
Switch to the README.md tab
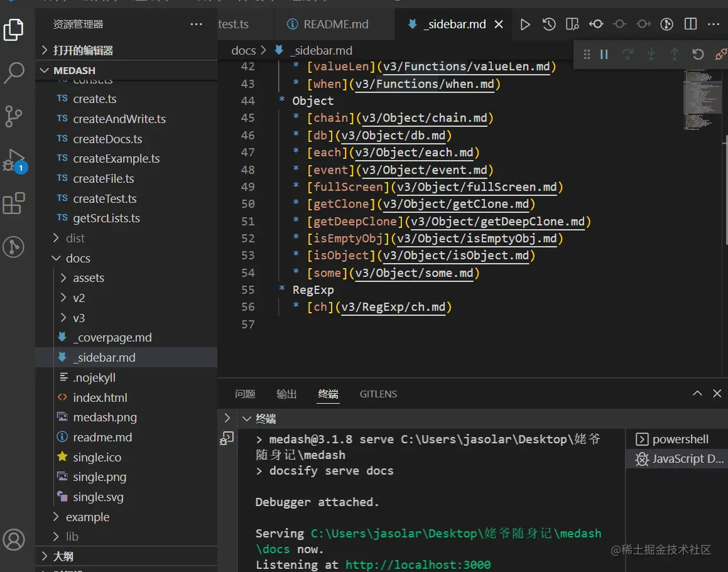(335, 24)
